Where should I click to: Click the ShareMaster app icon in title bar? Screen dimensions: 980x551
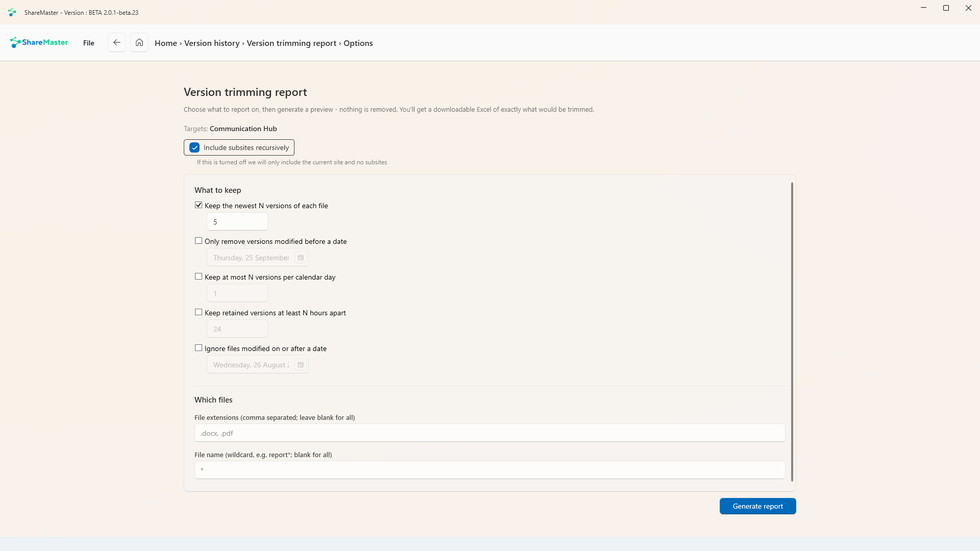12,12
